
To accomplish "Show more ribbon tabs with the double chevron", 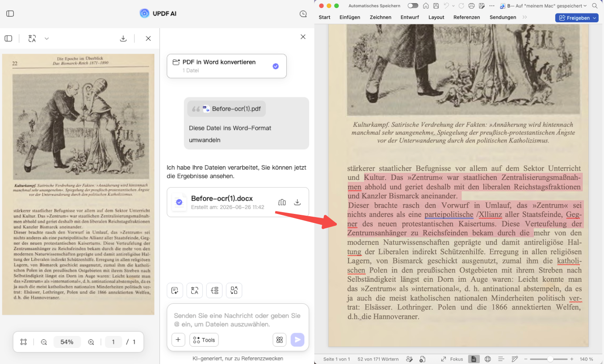I will point(524,17).
